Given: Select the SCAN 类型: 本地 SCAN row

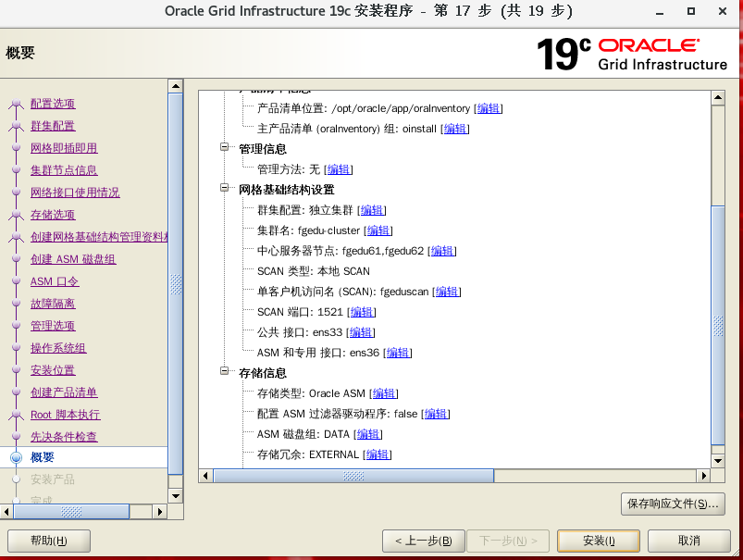Looking at the screenshot, I should [x=314, y=272].
